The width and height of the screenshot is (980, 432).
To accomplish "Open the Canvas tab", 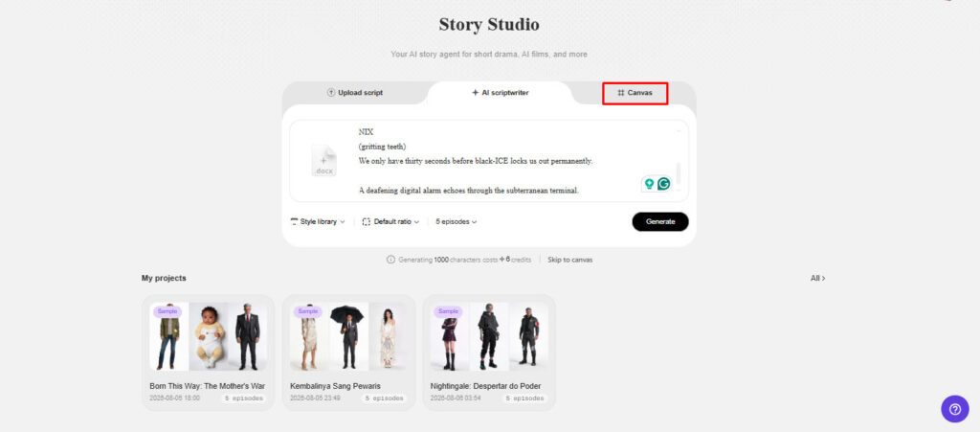I will (x=635, y=93).
